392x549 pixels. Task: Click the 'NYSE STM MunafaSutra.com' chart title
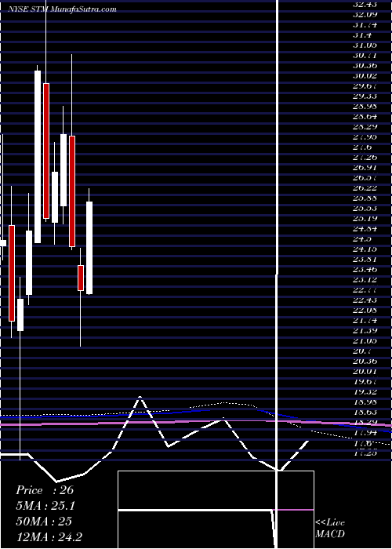point(63,9)
